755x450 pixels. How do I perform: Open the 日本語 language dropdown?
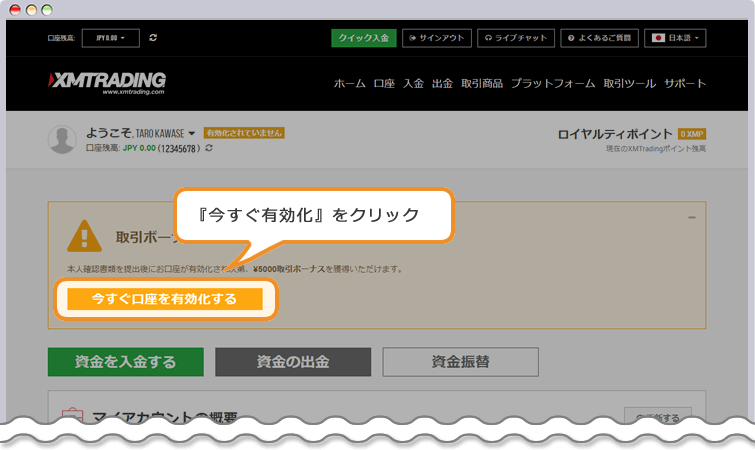pos(676,38)
